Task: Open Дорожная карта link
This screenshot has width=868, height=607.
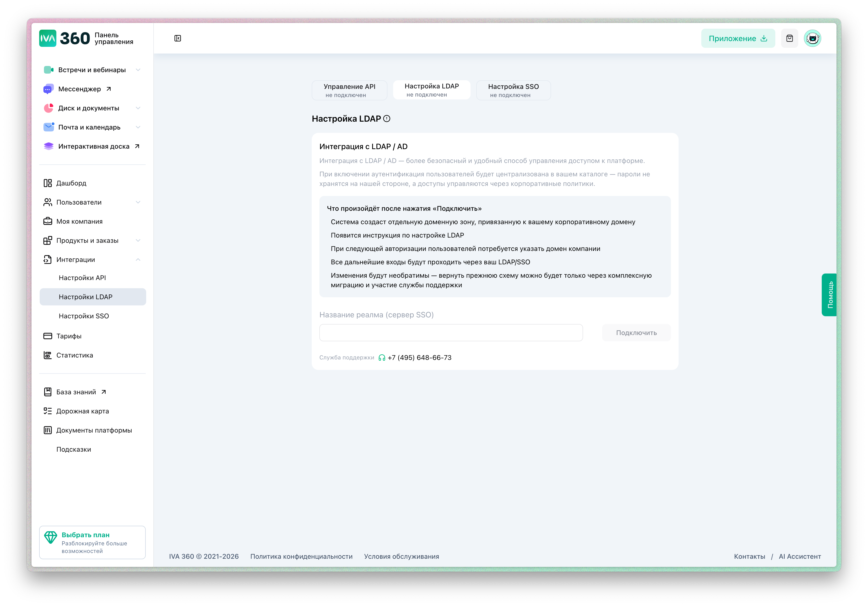Action: point(82,411)
